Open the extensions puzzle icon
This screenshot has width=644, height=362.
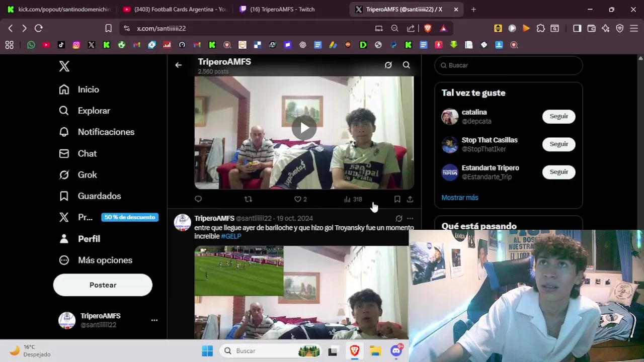tap(541, 29)
